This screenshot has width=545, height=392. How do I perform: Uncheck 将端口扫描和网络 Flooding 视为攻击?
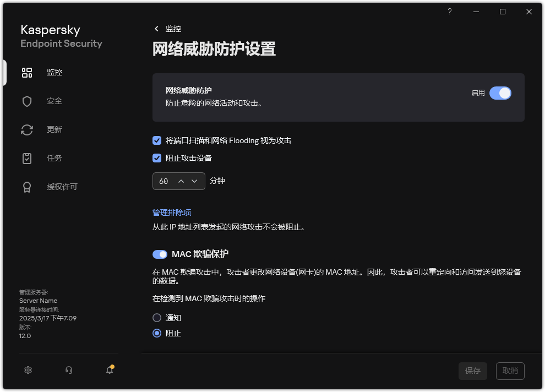coord(157,140)
